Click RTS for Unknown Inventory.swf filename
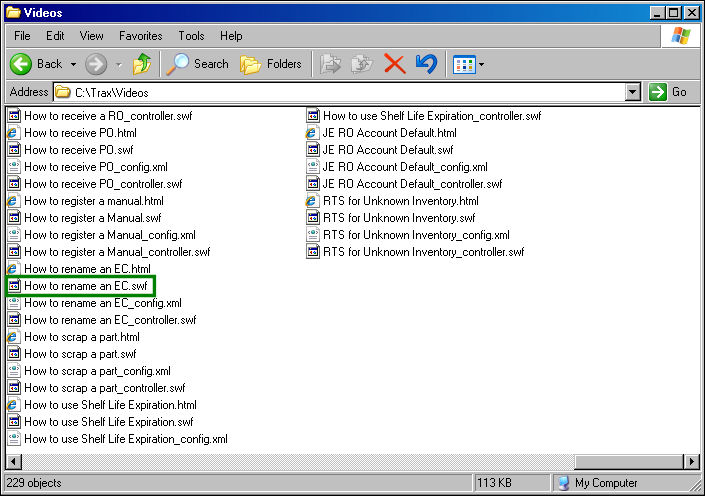The width and height of the screenshot is (705, 496). pos(399,218)
